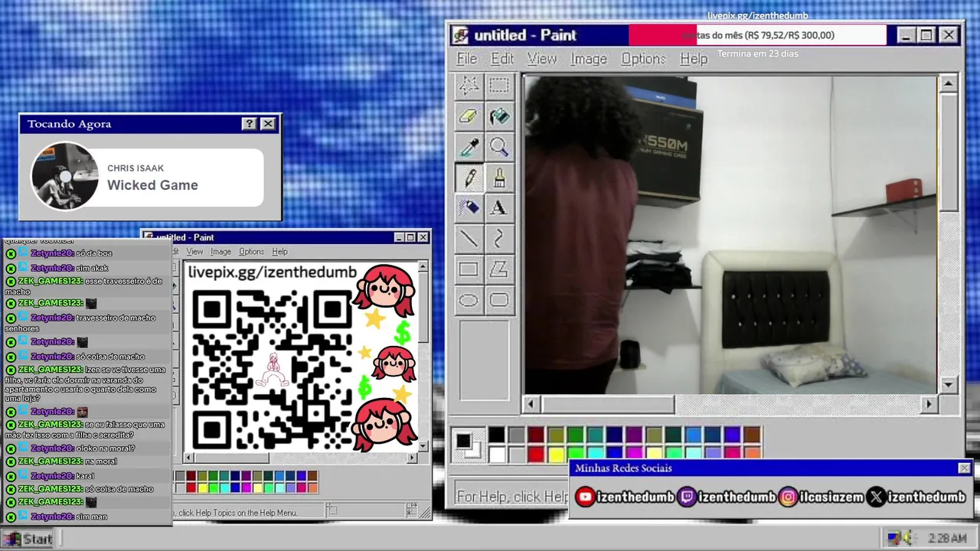980x551 pixels.
Task: Click the Wicked Game song title
Action: point(152,185)
